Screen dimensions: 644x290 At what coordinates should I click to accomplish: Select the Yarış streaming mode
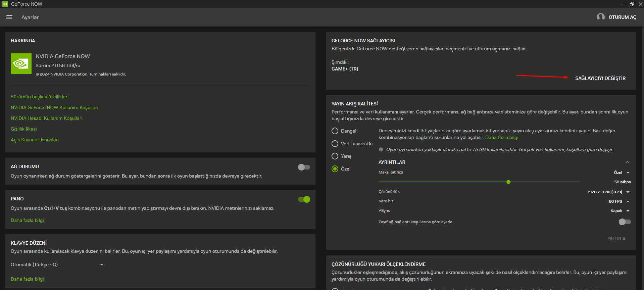tap(335, 156)
